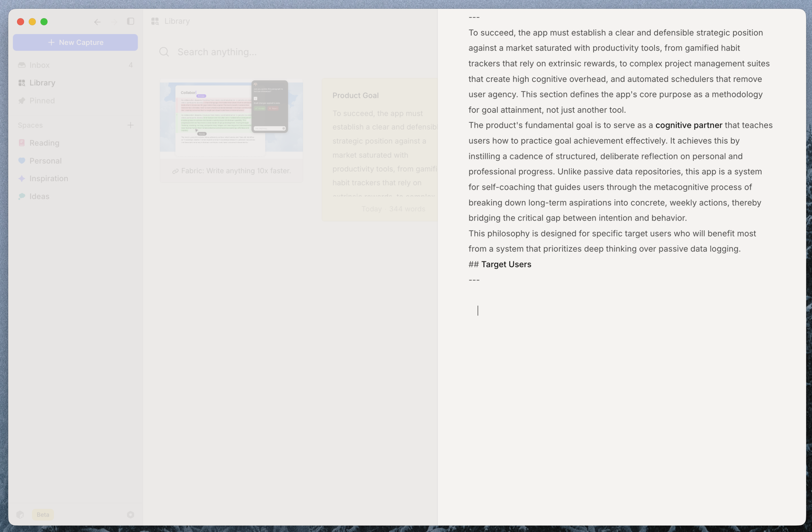Click the app logo cube icon
Viewport: 812px width, 532px height.
[x=20, y=515]
